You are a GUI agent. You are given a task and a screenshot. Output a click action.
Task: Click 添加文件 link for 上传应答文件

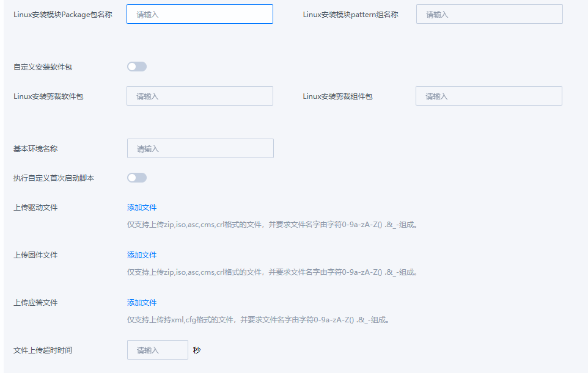[x=142, y=303]
